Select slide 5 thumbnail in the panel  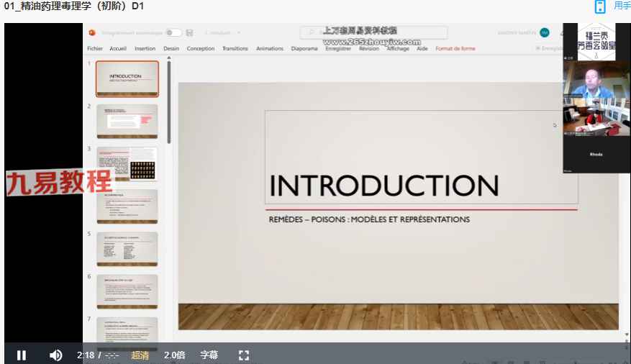click(x=127, y=249)
